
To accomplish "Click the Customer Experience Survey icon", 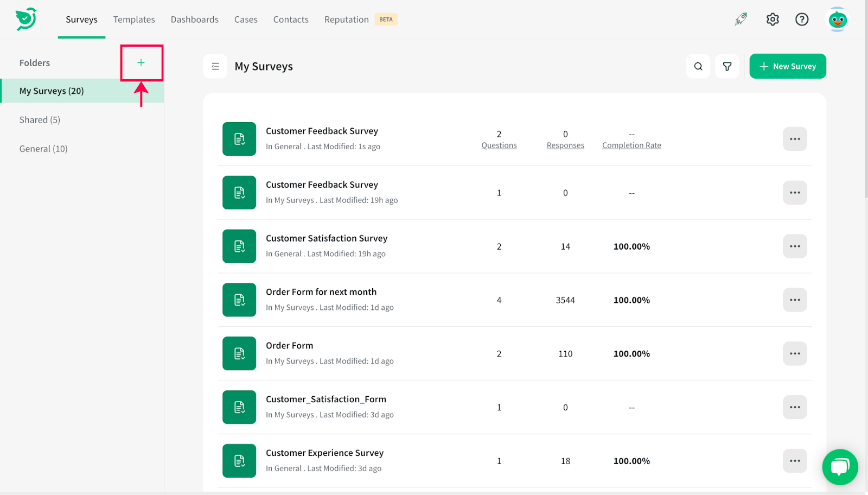I will pyautogui.click(x=239, y=461).
